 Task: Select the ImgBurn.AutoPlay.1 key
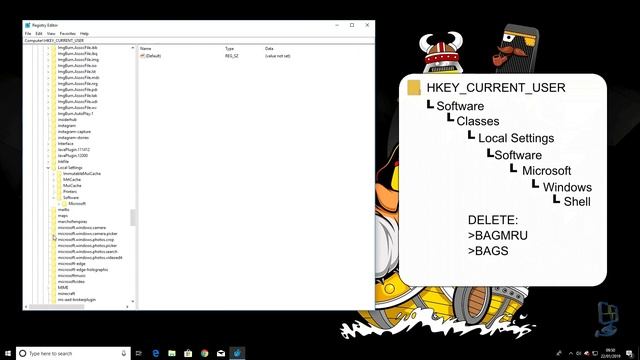tap(76, 113)
